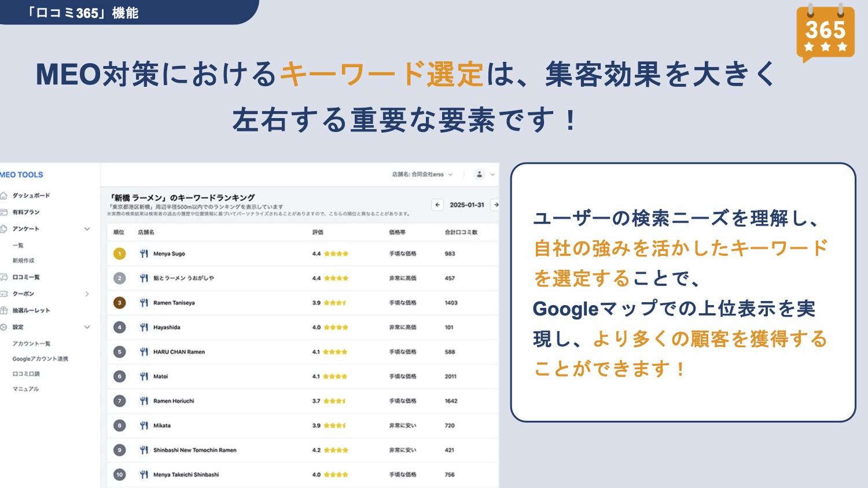Viewport: 868px width, 488px height.
Task: Click the restaurant icon beside Menya Sugo
Action: [144, 254]
